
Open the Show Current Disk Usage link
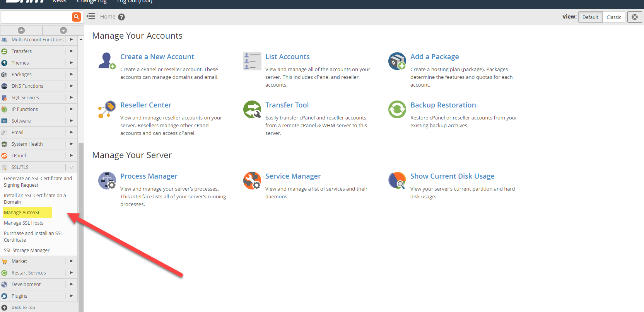click(x=453, y=176)
